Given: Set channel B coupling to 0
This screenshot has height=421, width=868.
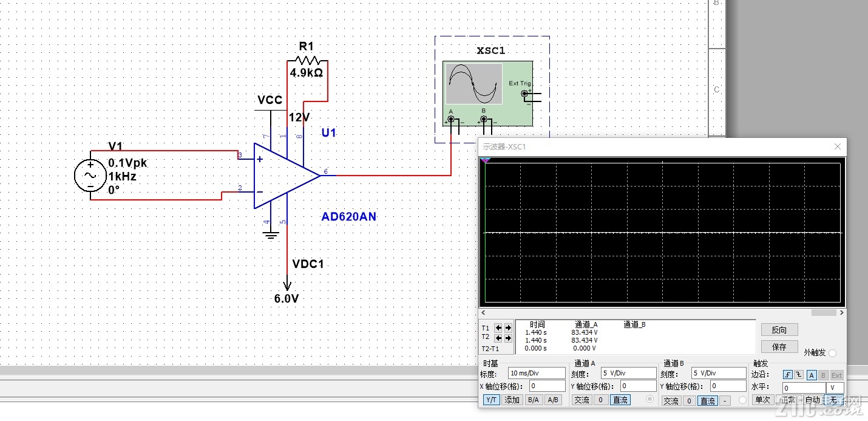Looking at the screenshot, I should tap(690, 401).
